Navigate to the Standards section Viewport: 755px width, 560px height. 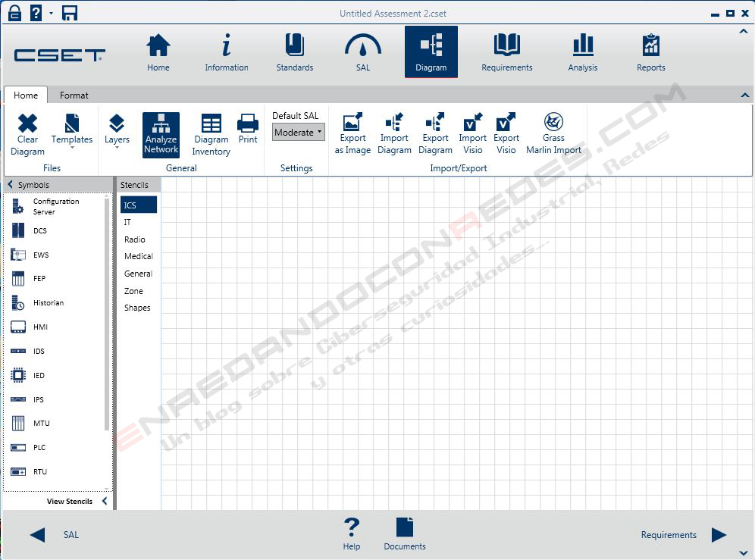point(294,50)
